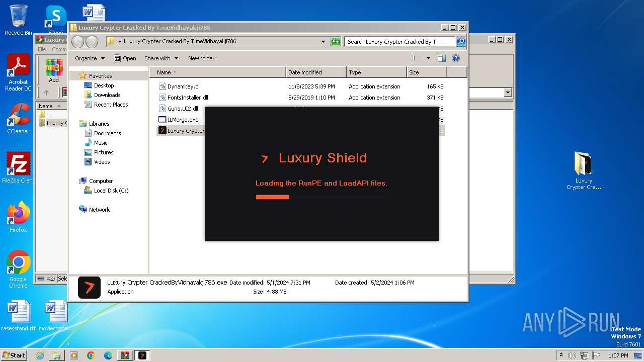The image size is (644, 362).
Task: Toggle the preview pane button
Action: (441, 58)
